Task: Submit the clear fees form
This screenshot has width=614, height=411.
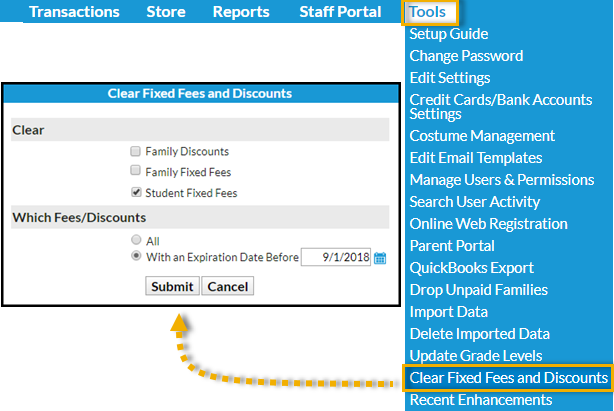Action: click(172, 286)
